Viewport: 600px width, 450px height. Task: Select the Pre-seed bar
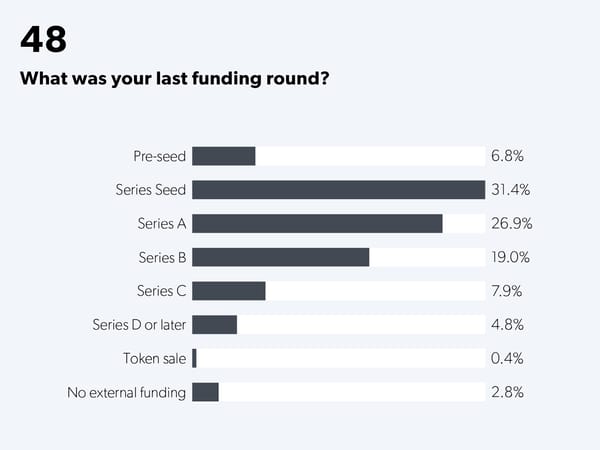point(224,156)
